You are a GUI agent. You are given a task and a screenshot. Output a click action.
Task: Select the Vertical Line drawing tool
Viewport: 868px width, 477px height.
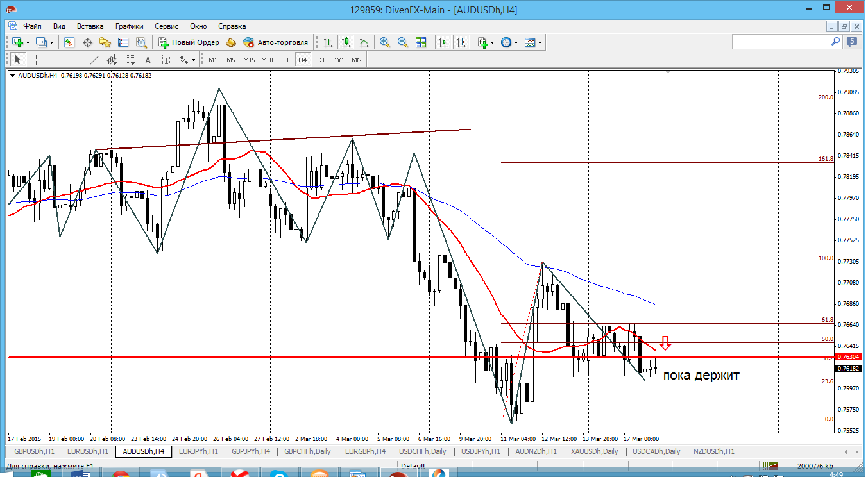click(58, 60)
